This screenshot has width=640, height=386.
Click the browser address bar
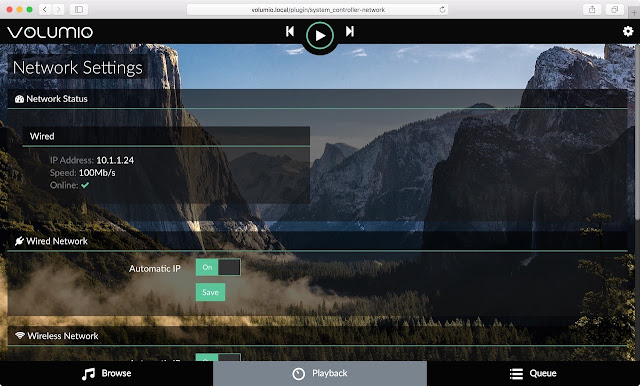pos(318,9)
